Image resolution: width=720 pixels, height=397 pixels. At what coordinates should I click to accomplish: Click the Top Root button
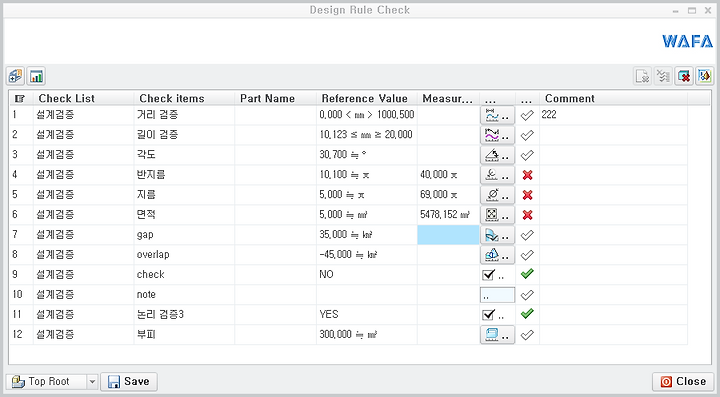tap(46, 382)
